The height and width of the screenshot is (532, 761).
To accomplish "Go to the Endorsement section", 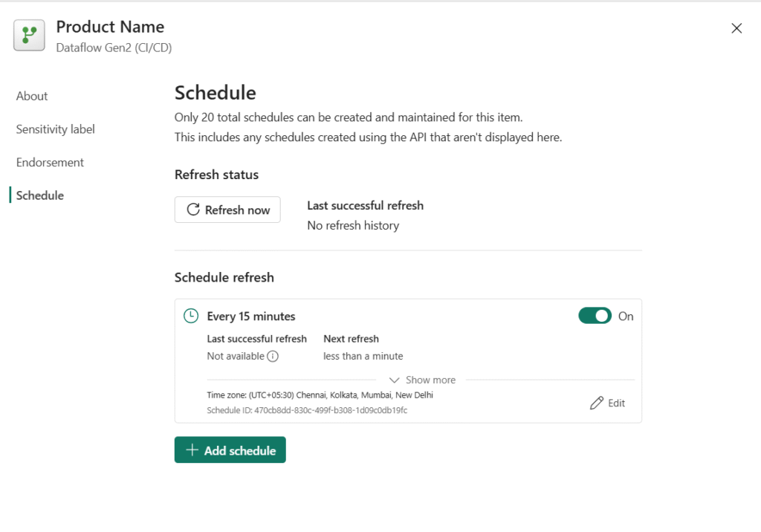I will tap(50, 162).
